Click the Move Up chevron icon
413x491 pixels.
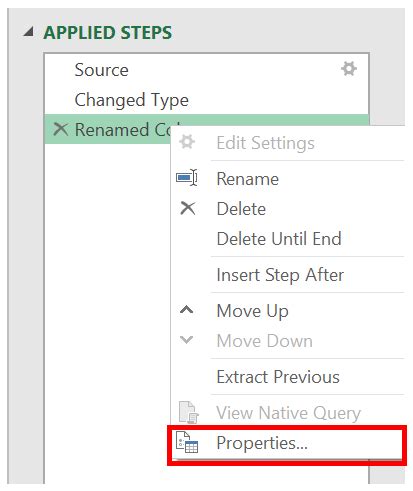coord(186,310)
